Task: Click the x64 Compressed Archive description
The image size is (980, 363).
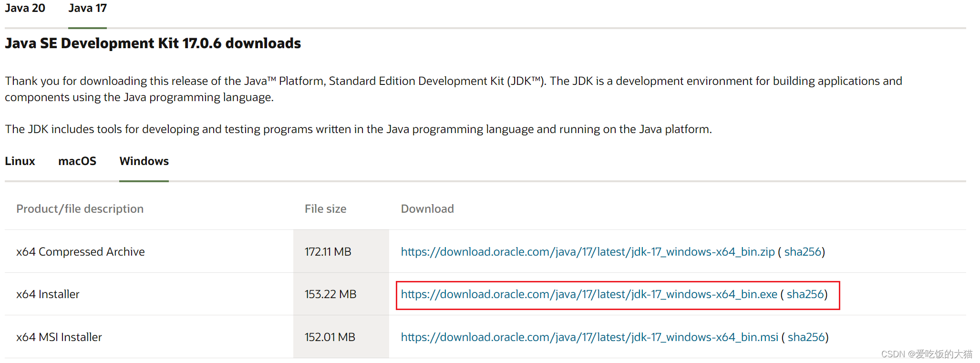Action: pos(81,252)
